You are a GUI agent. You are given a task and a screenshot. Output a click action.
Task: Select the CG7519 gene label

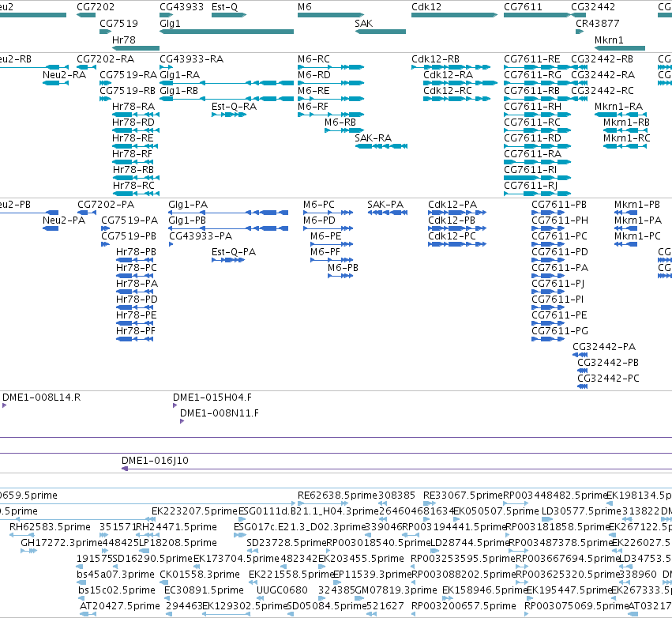tap(118, 23)
